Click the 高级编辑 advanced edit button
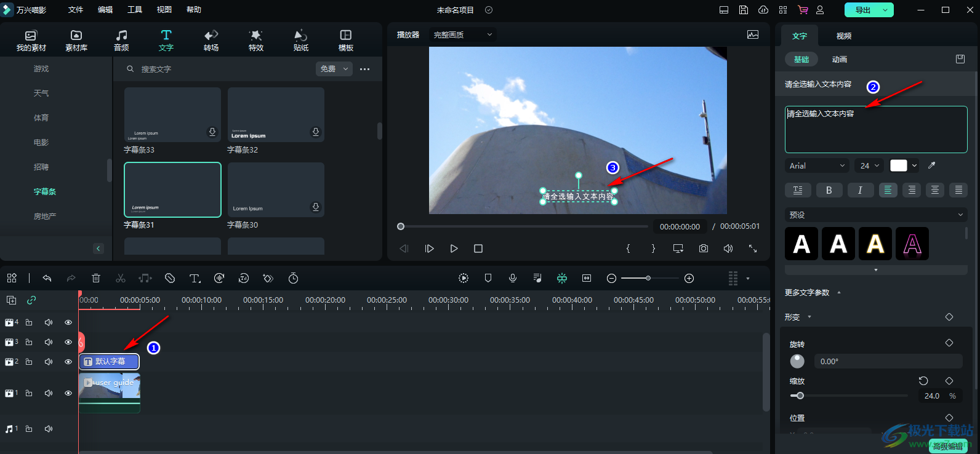Screen dimensions: 980x454 click(947, 447)
